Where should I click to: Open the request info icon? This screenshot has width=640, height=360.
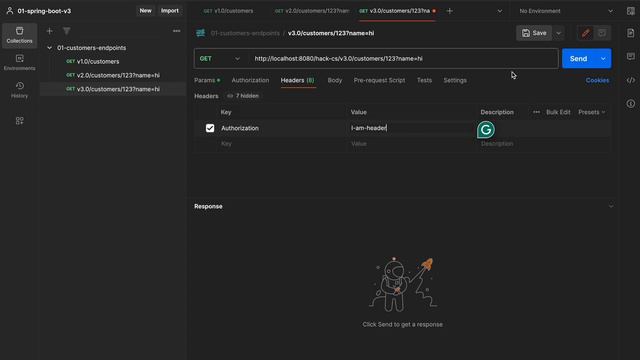coord(631,104)
